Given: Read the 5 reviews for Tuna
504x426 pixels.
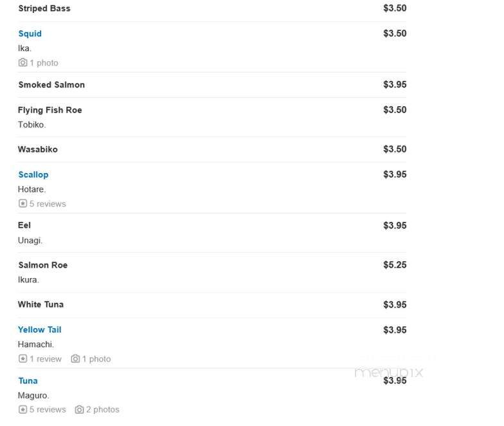Looking at the screenshot, I should 48,409.
